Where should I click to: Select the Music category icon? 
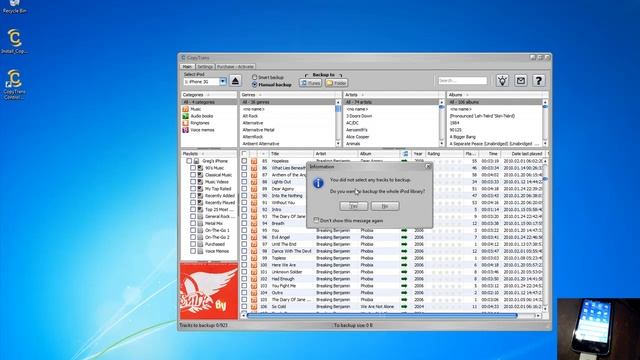pos(185,109)
